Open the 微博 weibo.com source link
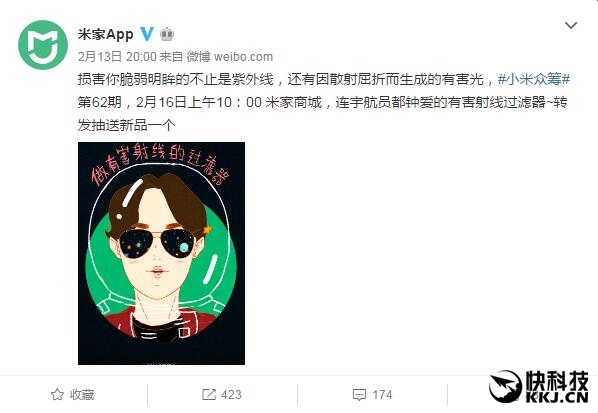This screenshot has width=598, height=413. (x=230, y=57)
